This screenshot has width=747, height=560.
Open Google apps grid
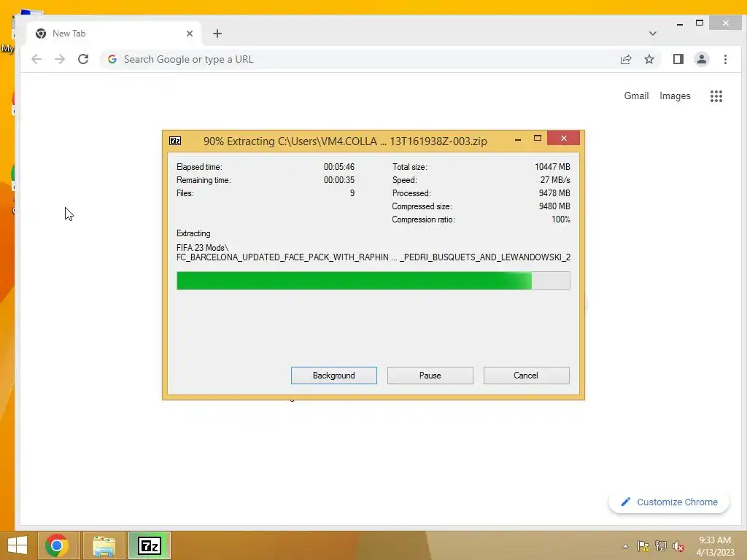click(x=716, y=96)
